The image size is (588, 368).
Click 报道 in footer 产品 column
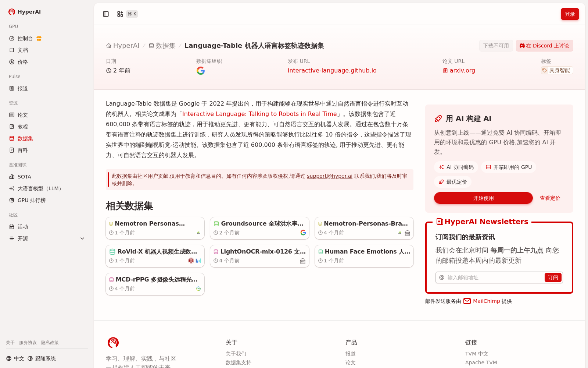[x=351, y=354]
